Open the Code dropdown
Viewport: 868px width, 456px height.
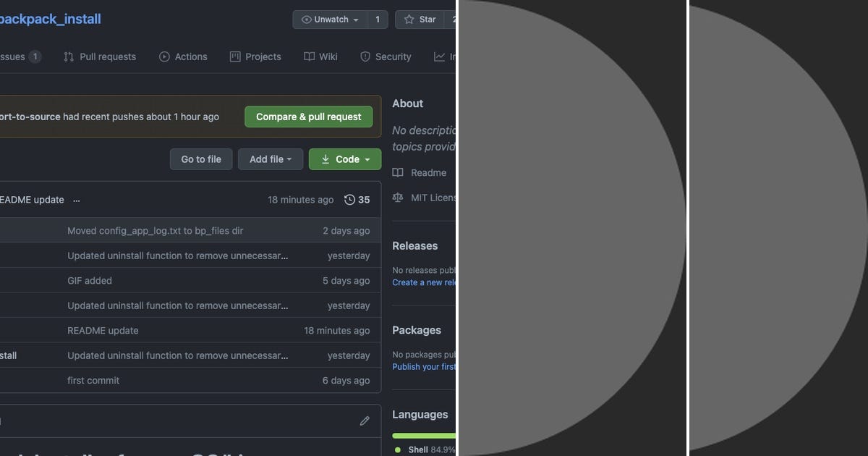click(345, 159)
